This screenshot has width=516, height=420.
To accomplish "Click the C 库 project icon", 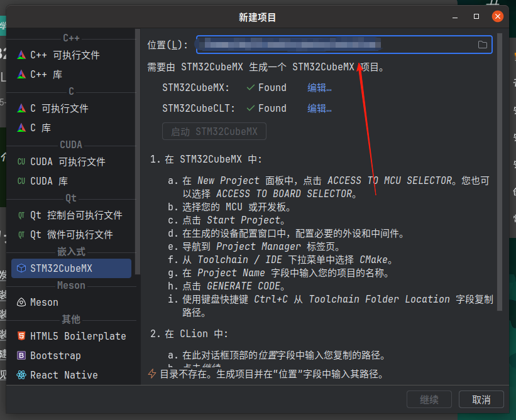I will click(x=21, y=127).
